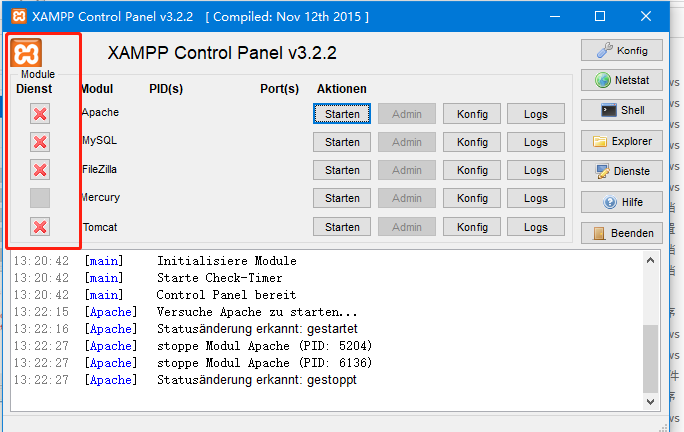Open Explorer with the folder icon
Image resolution: width=684 pixels, height=432 pixels.
[622, 141]
